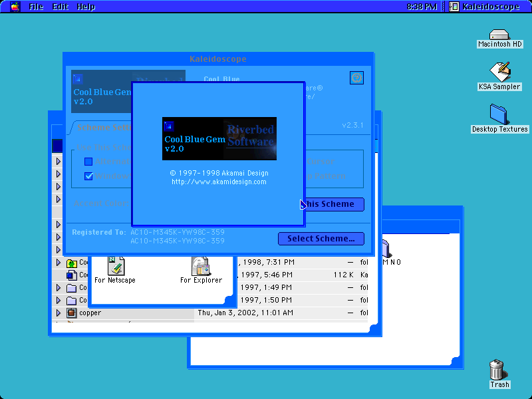
Task: Open the File menu
Action: [x=36, y=7]
